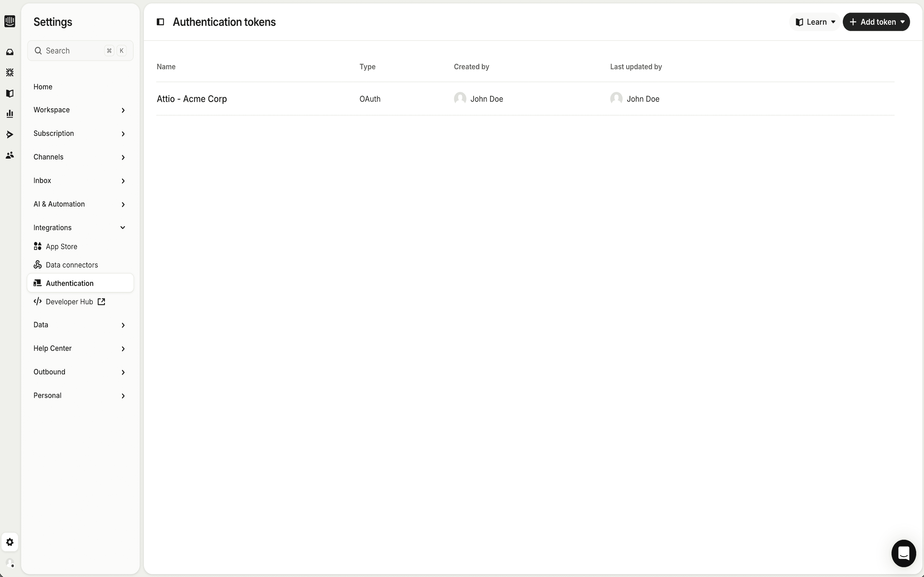Click the Intercom logo at top left

tap(10, 21)
